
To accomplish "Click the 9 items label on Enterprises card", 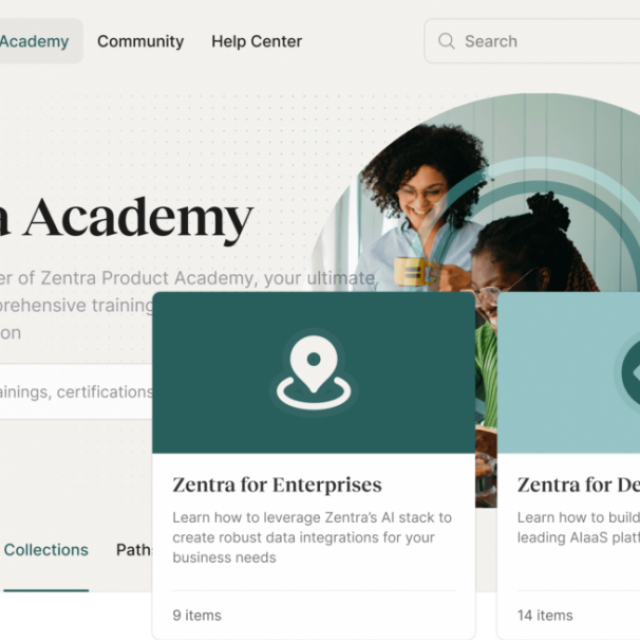I will (x=197, y=615).
